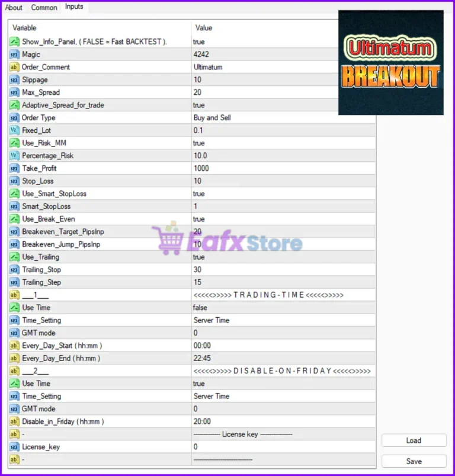Click the Slippage integer icon
This screenshot has width=455, height=476.
(14, 79)
